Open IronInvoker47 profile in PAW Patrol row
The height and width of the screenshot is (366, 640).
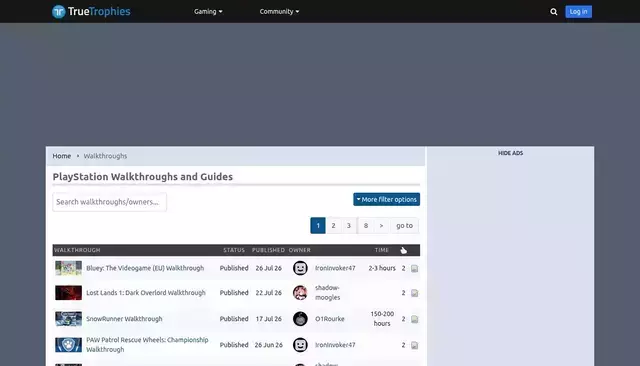335,345
